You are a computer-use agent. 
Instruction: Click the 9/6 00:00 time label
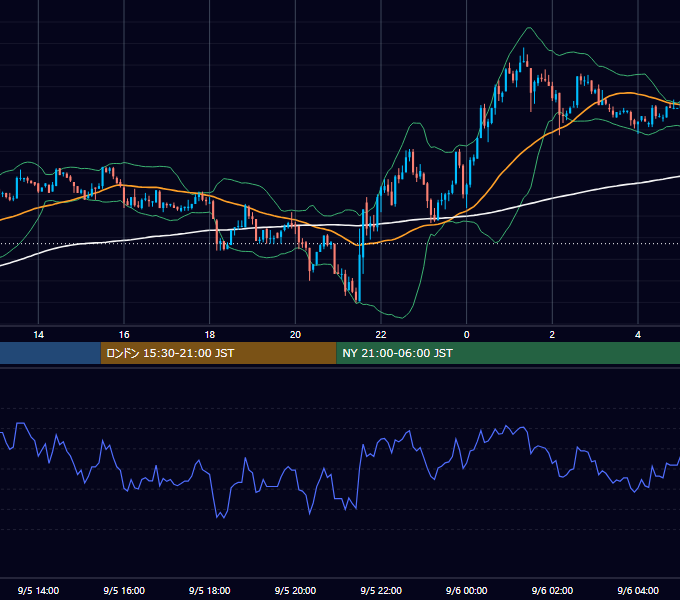[467, 590]
